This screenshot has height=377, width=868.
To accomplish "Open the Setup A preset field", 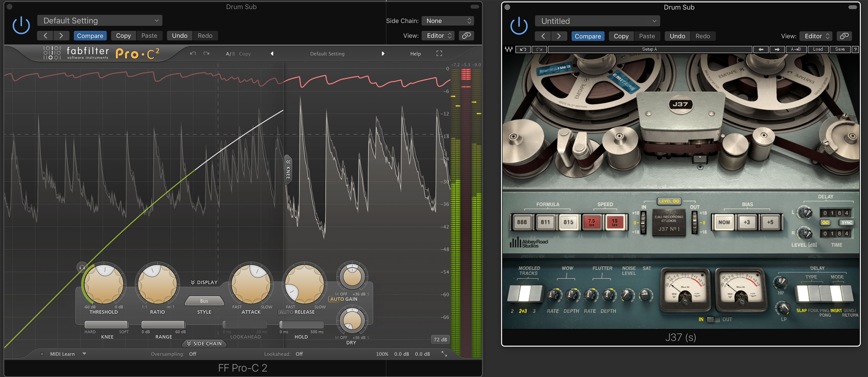I will click(x=650, y=49).
